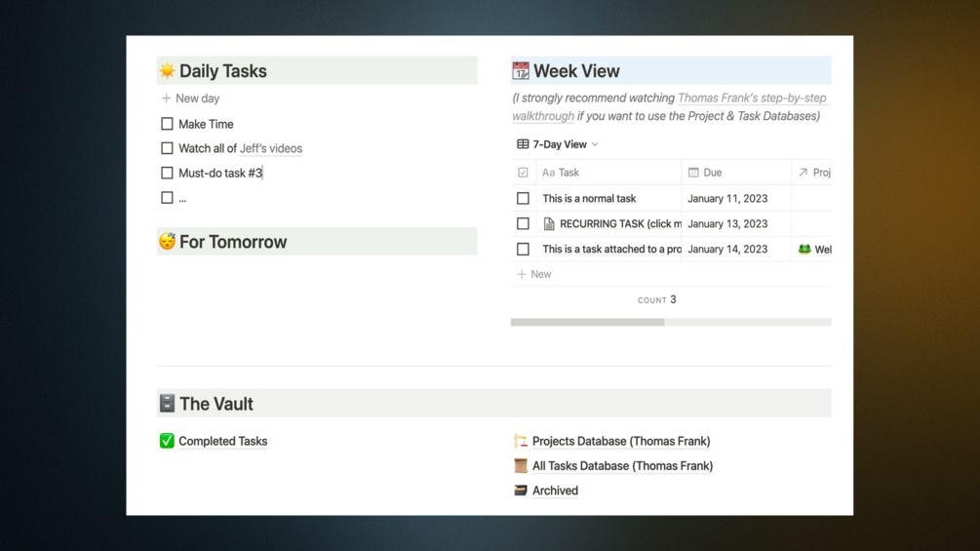Tick the Must-do task #3 checkbox
This screenshot has width=980, height=551.
(167, 173)
